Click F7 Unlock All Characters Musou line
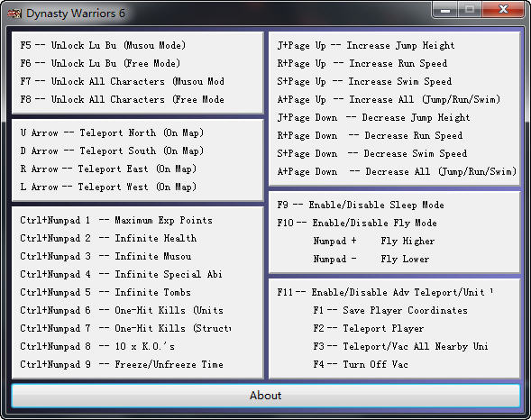Image resolution: width=531 pixels, height=420 pixels. click(122, 81)
